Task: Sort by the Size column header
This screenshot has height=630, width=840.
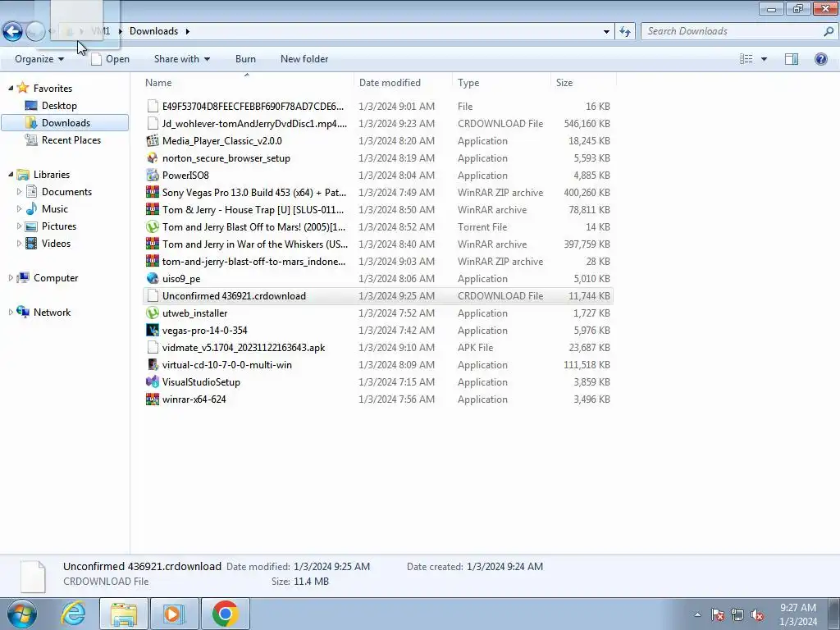Action: pyautogui.click(x=564, y=83)
